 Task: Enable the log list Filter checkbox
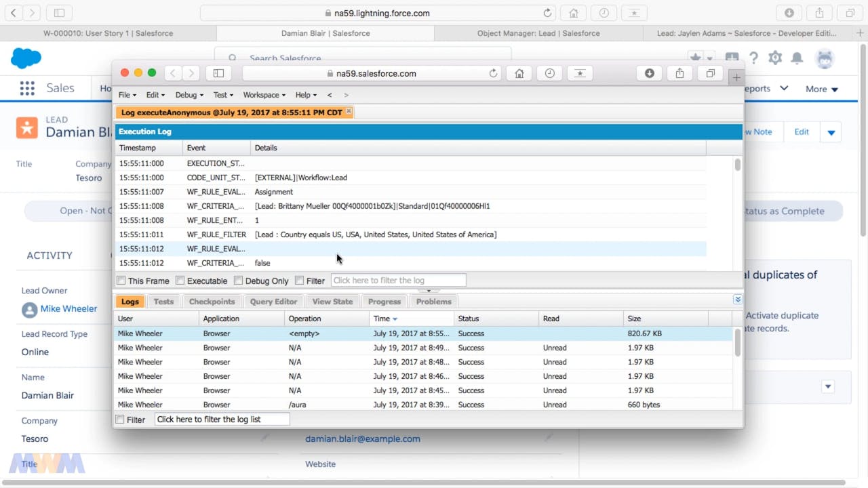120,420
